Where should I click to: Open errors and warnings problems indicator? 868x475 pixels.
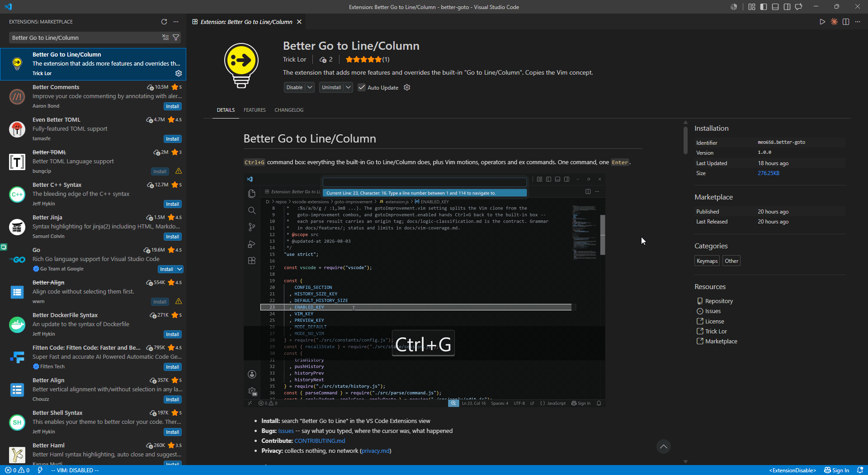(x=17, y=470)
